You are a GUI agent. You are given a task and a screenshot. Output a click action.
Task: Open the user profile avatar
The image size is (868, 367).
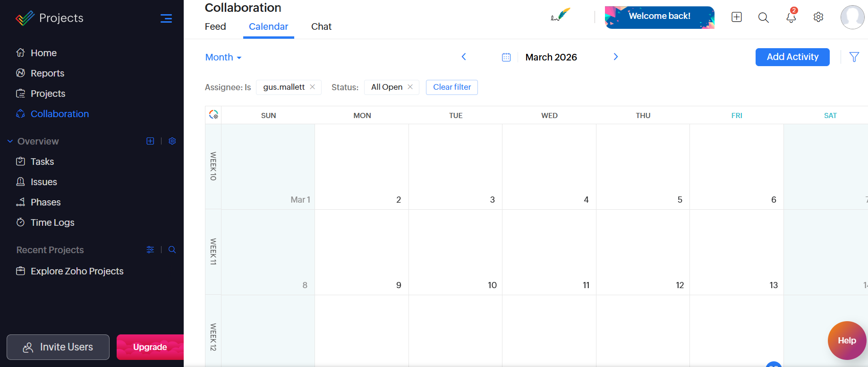pyautogui.click(x=852, y=17)
